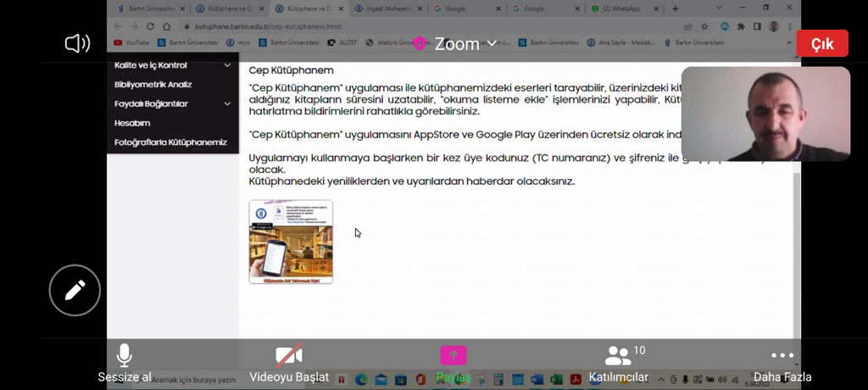Click the Cep Kütüphanem app poster image

(x=291, y=242)
